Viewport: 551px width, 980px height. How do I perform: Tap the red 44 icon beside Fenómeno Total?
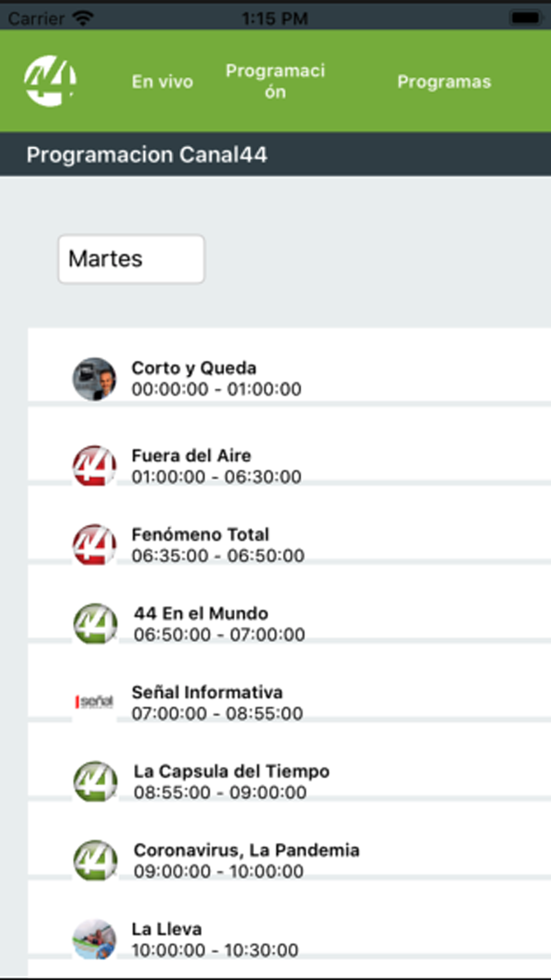pyautogui.click(x=94, y=545)
